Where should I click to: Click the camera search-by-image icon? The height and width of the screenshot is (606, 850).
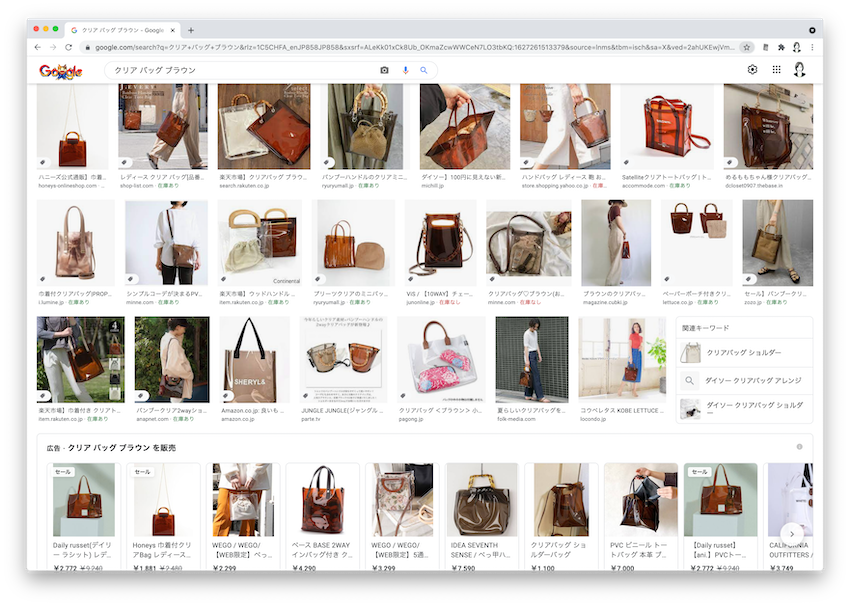(x=384, y=70)
